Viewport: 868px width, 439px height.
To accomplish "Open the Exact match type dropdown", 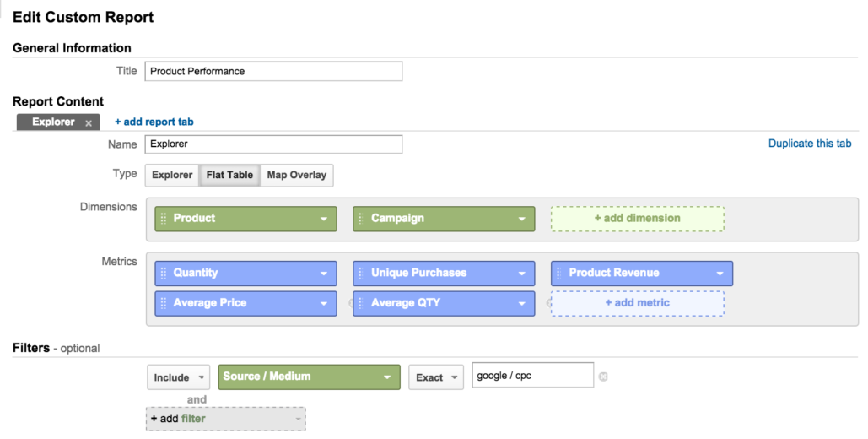I will click(x=436, y=377).
